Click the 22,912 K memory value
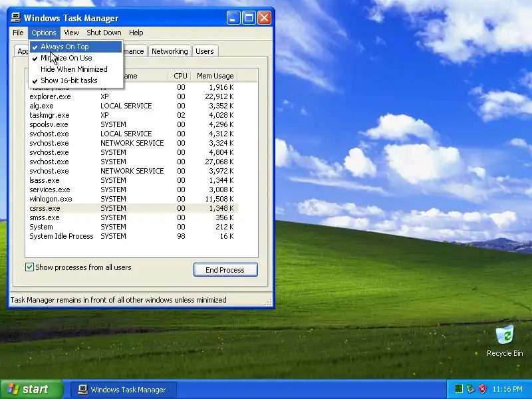Screen dimensions: 532x399 pos(219,96)
